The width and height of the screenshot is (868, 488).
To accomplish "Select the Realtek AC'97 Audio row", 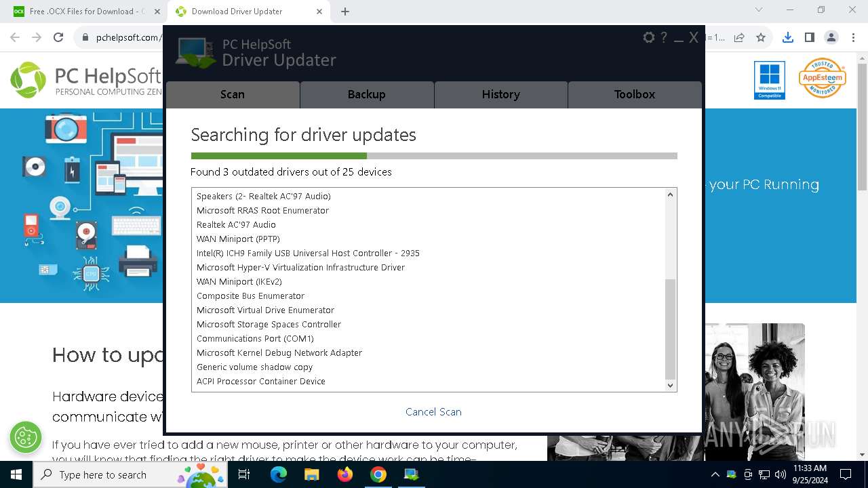I will point(428,224).
